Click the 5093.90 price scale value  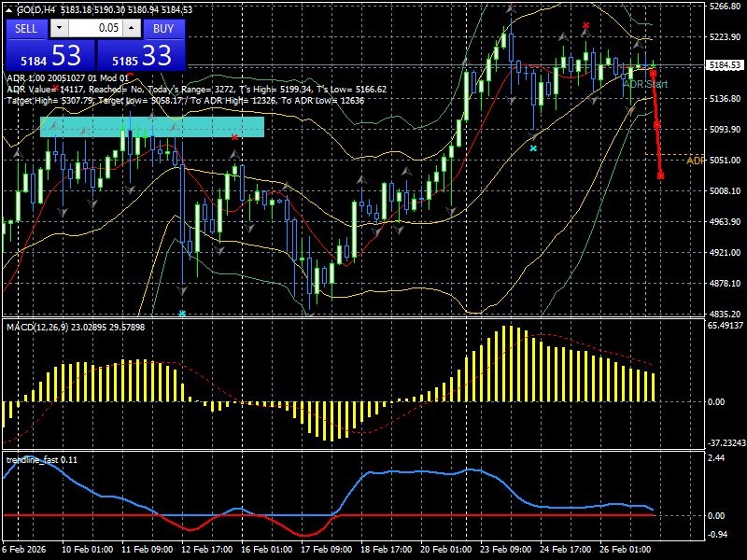(726, 130)
